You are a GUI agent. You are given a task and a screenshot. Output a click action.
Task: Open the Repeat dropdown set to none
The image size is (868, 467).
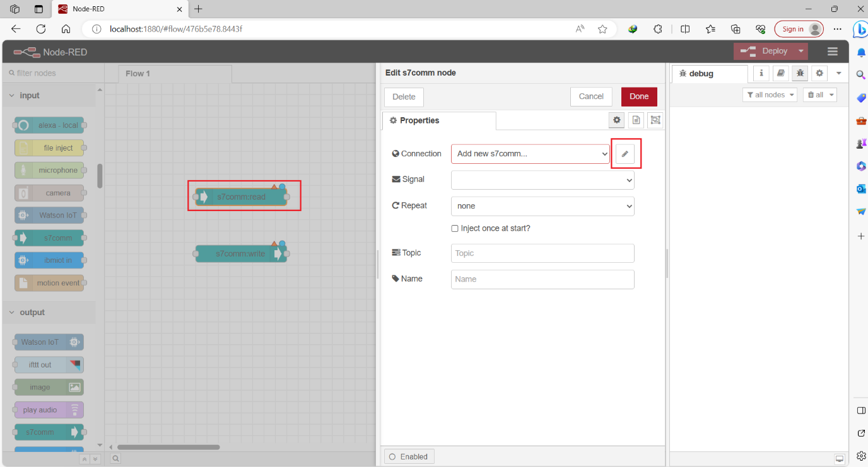542,206
